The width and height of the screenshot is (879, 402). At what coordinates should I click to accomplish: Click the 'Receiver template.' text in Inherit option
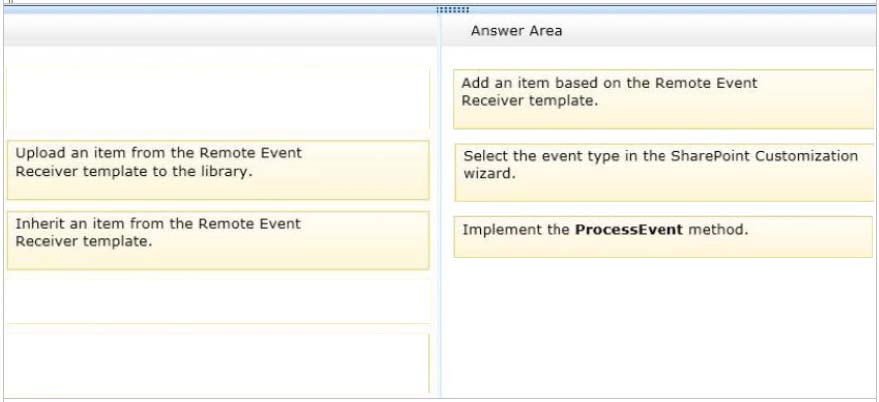pos(84,242)
